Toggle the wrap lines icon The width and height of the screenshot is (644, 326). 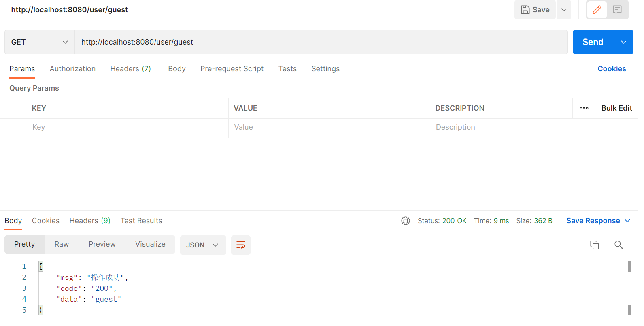coord(241,245)
